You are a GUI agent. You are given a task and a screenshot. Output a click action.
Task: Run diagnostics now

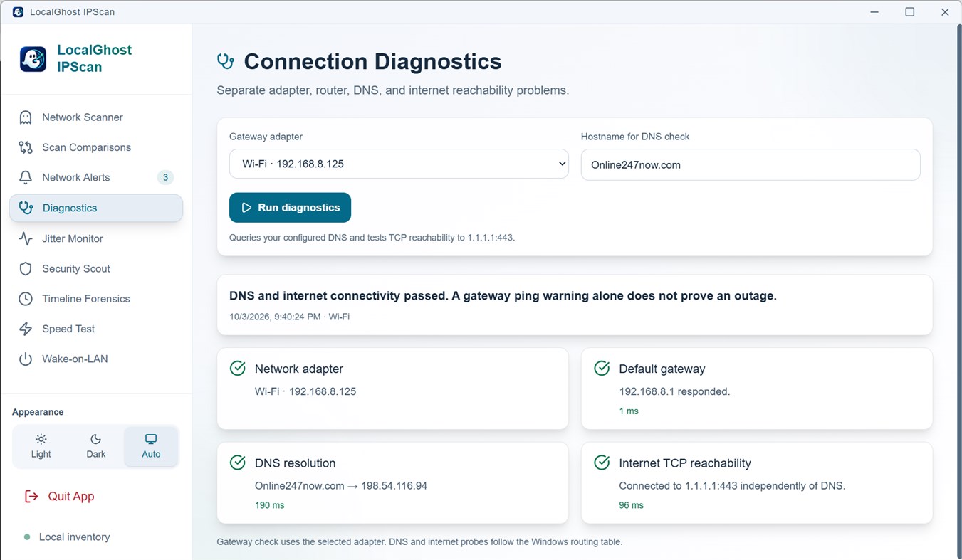tap(290, 208)
